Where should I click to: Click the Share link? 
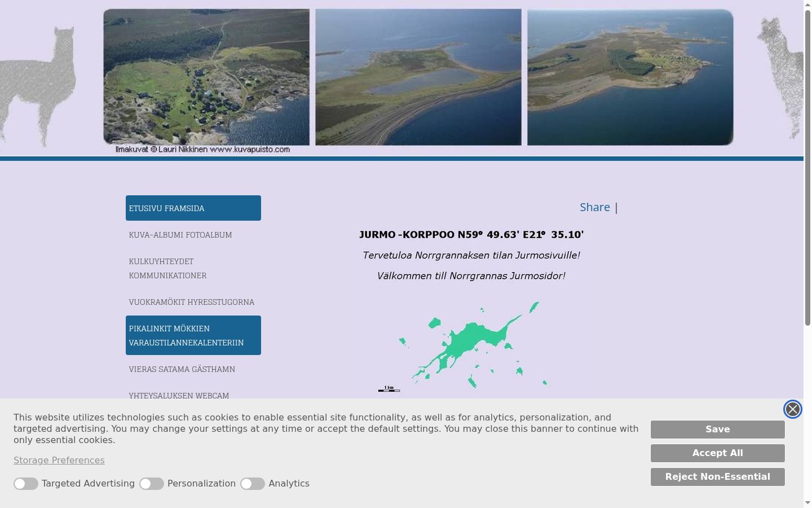(595, 207)
